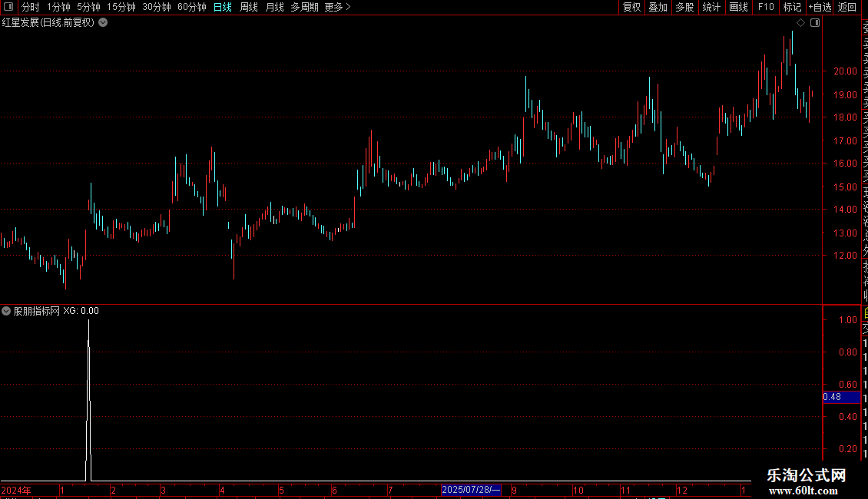Viewport: 868px width, 499px height.
Task: Click the 16.00 price axis label
Action: (x=845, y=164)
